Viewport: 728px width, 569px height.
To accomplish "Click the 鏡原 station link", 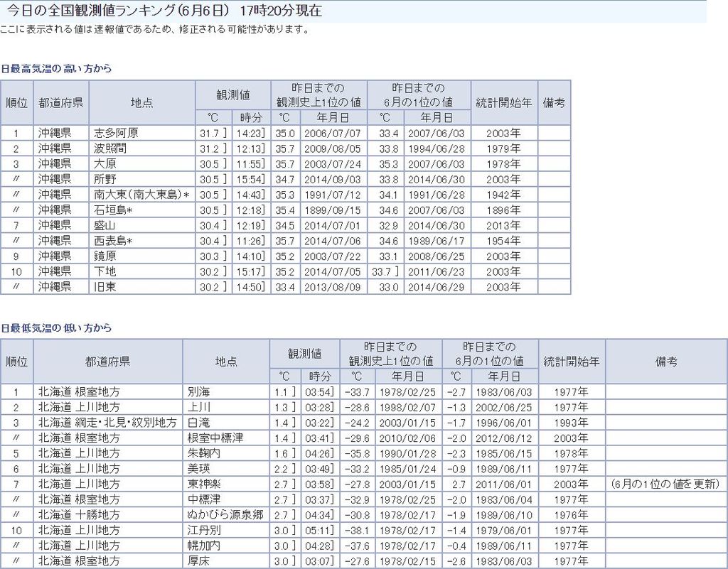I will tap(105, 256).
